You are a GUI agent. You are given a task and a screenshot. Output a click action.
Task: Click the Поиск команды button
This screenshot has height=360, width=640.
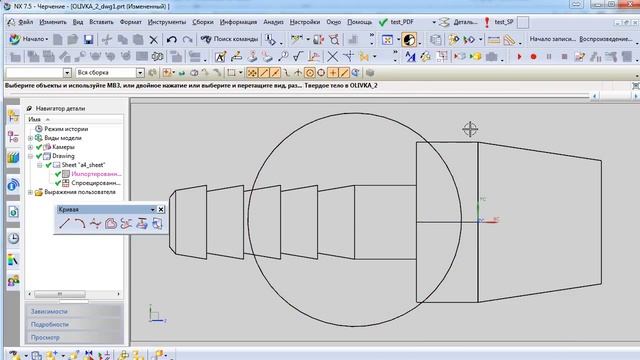coord(229,39)
